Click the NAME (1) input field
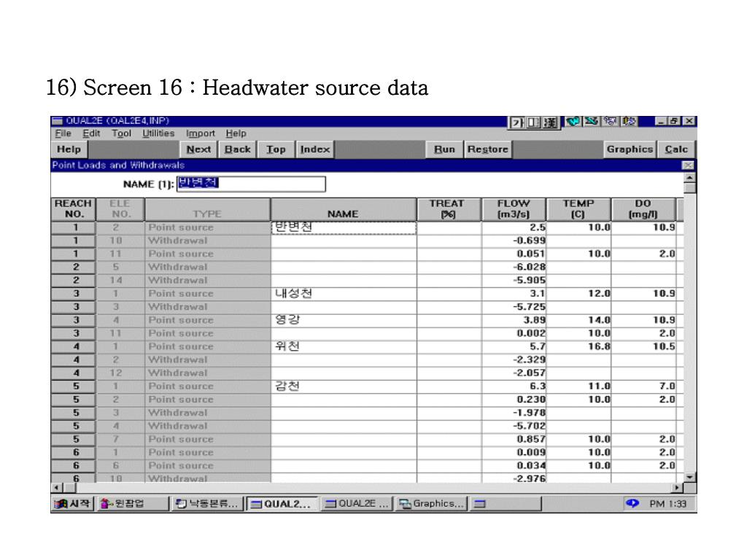 pyautogui.click(x=251, y=184)
